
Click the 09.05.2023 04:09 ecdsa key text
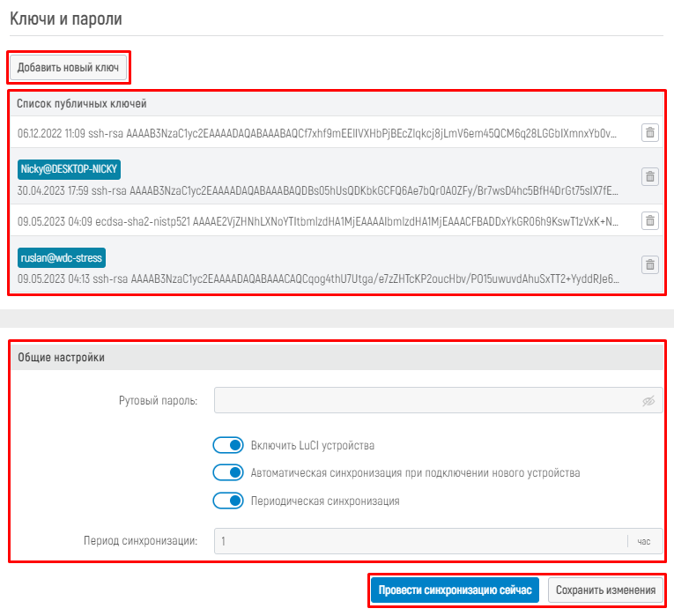click(317, 220)
